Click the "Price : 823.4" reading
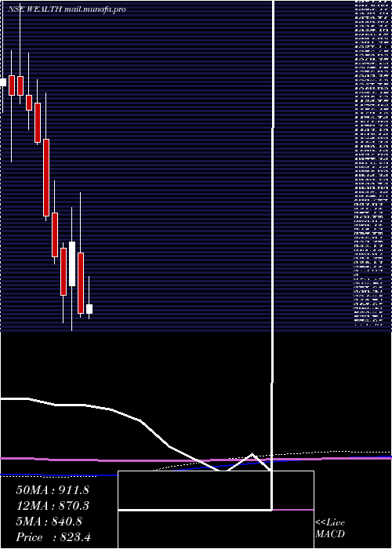This screenshot has height=549, width=392. point(53,537)
